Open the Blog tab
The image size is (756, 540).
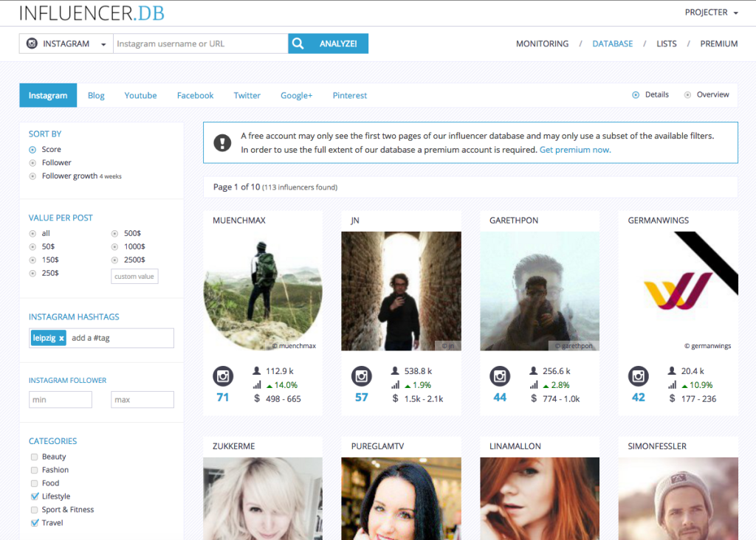pos(96,95)
